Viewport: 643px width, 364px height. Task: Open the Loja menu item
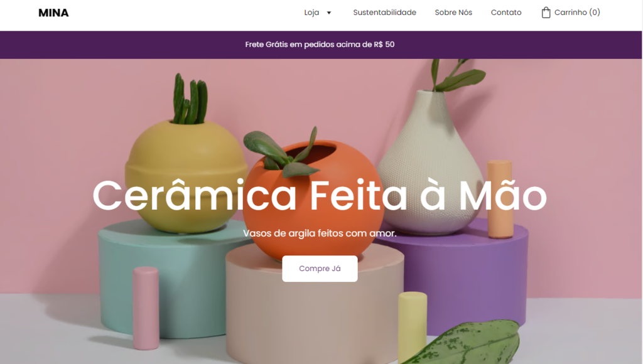[x=311, y=13]
